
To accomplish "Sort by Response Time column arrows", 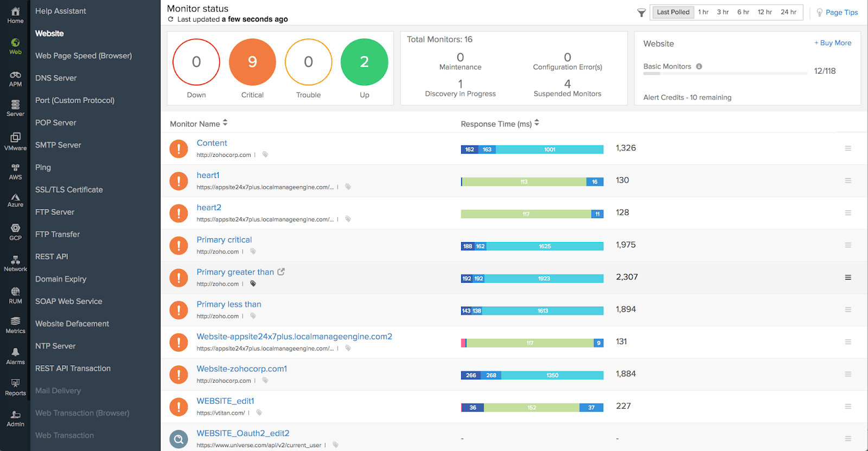I will tap(537, 123).
